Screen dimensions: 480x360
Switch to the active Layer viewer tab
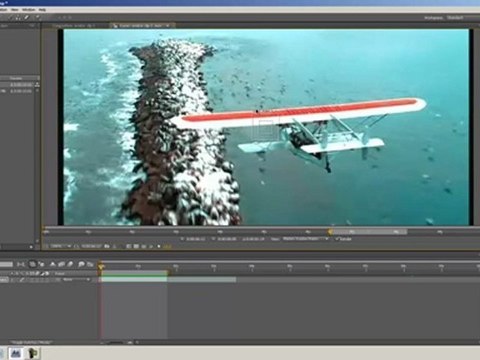(x=142, y=25)
